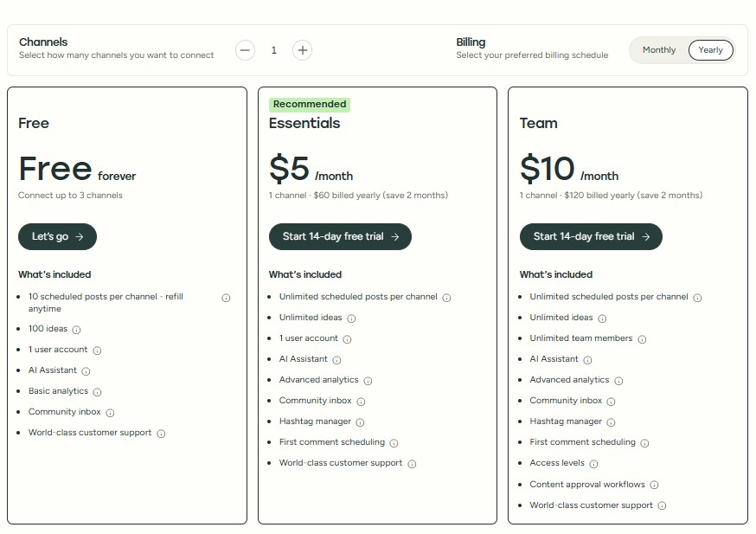Start the 14-day free trial for Essentials
This screenshot has width=756, height=534.
point(340,236)
